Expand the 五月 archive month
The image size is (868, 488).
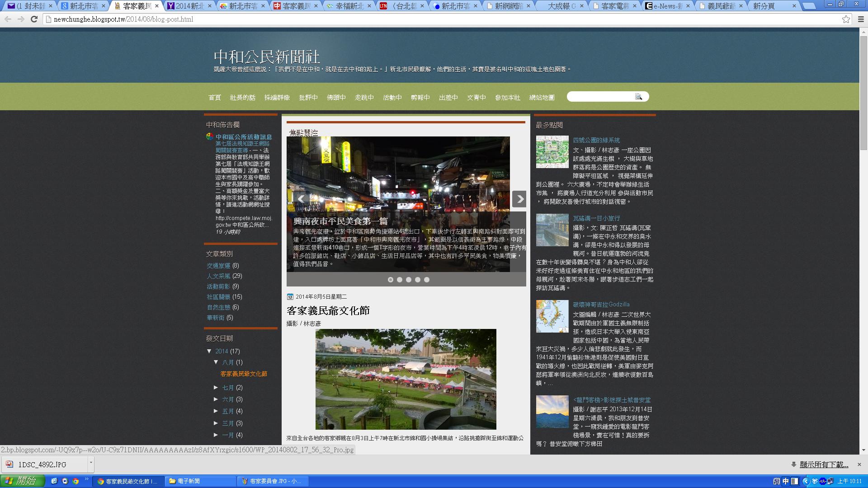click(216, 411)
